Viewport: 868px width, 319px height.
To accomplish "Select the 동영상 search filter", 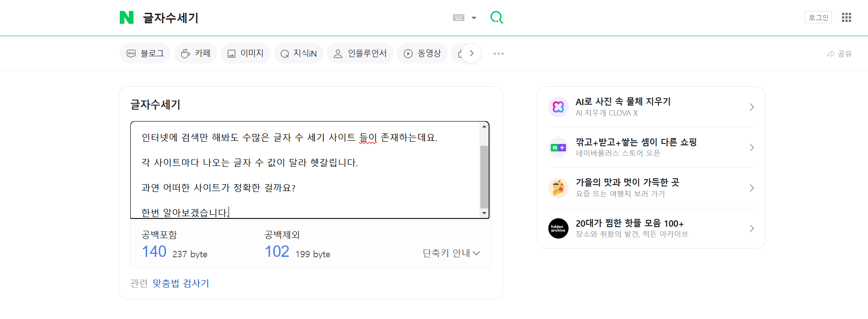I will (422, 53).
